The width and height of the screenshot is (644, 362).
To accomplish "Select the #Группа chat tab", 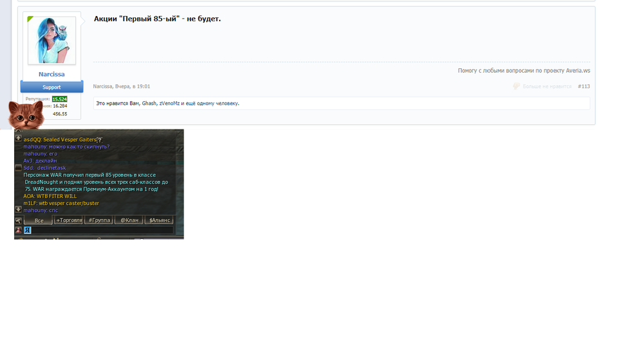I will [99, 220].
